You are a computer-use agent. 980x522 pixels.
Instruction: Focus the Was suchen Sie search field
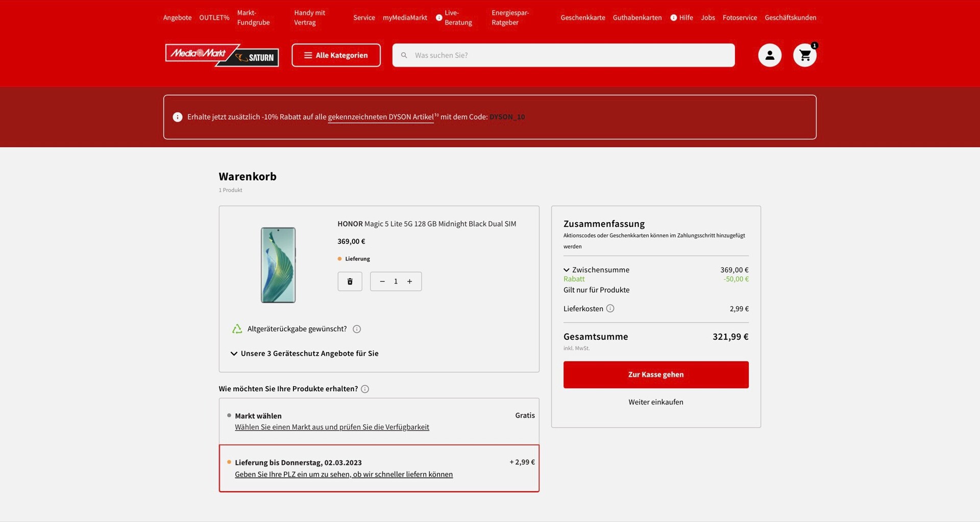coord(563,55)
